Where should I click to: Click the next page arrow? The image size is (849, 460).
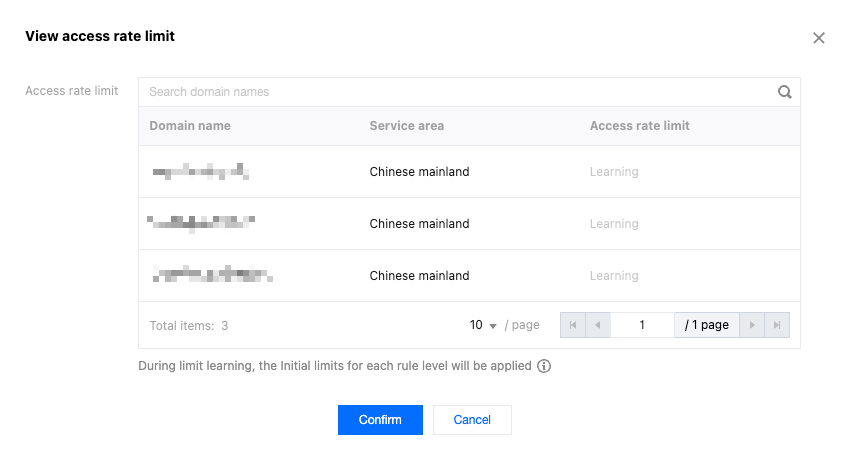(753, 325)
